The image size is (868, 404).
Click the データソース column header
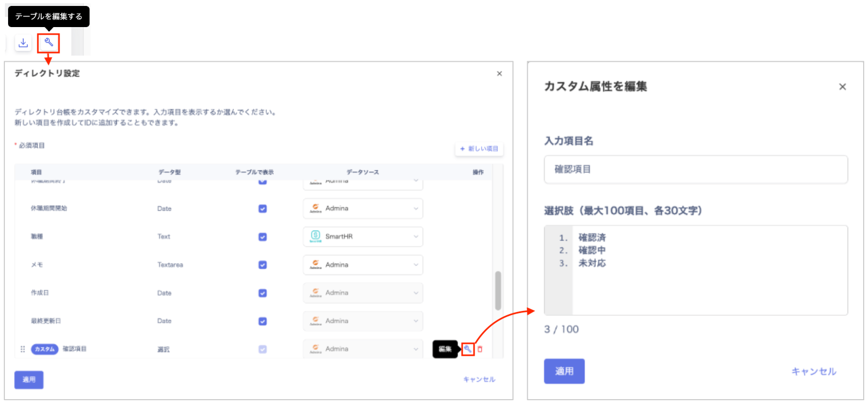click(x=363, y=172)
